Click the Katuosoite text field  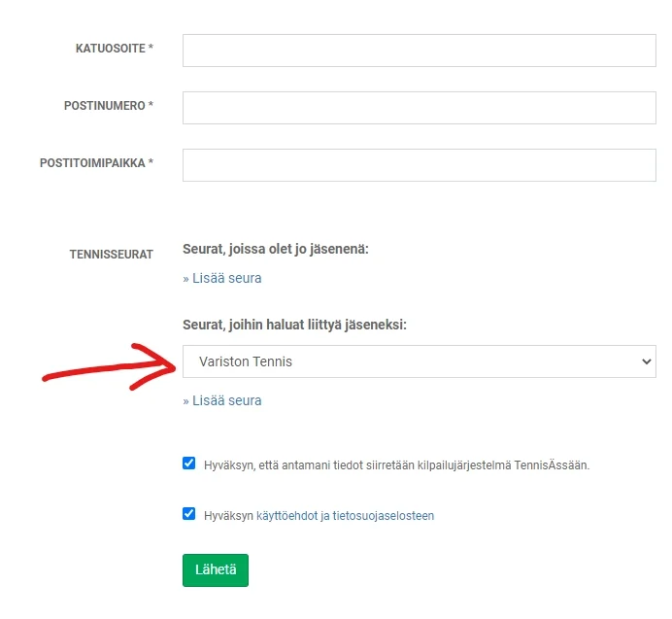pyautogui.click(x=419, y=51)
